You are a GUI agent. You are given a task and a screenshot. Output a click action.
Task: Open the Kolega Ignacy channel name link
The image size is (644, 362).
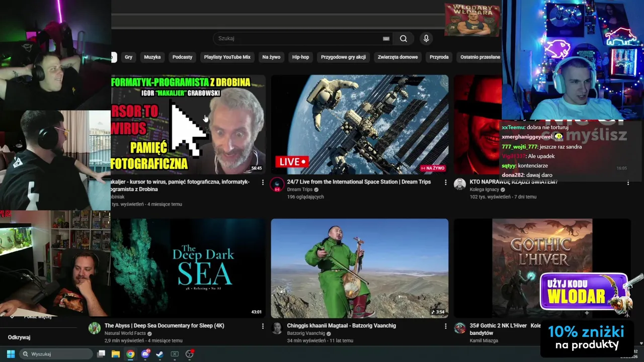[x=485, y=190]
